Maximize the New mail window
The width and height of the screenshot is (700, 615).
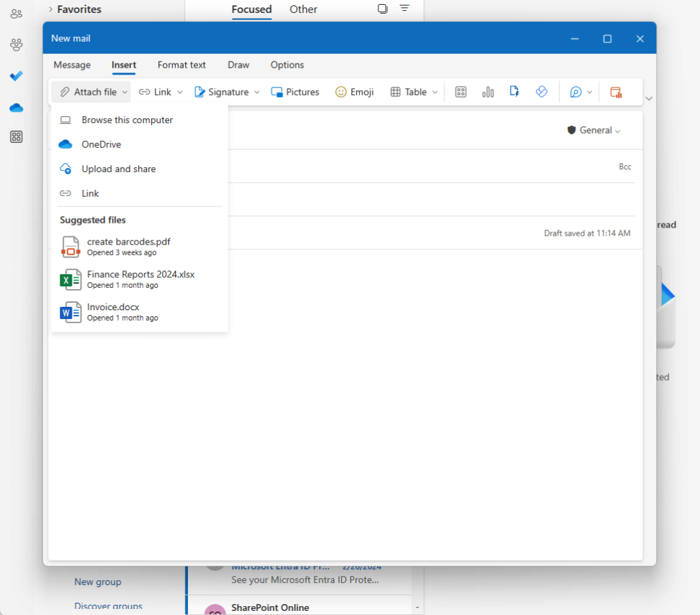point(608,39)
